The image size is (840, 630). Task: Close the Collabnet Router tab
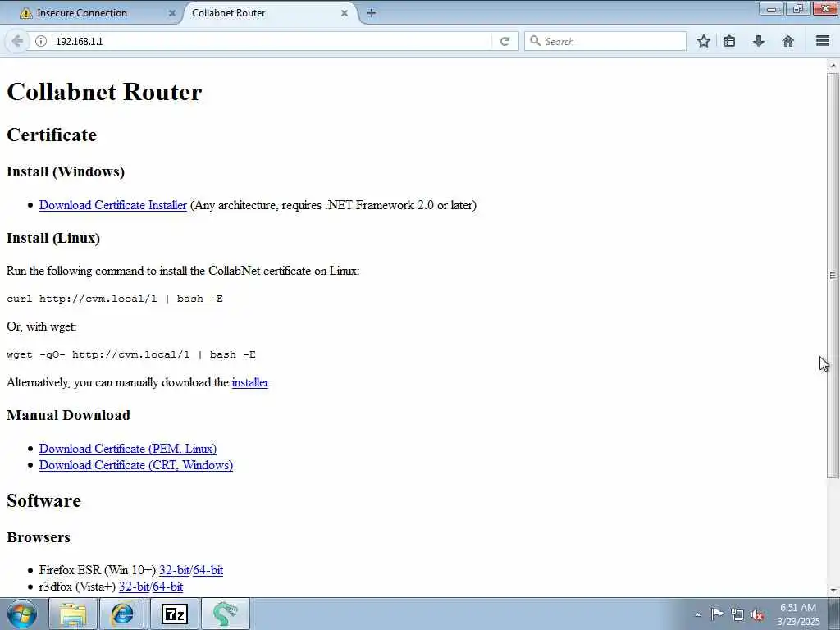tap(345, 13)
